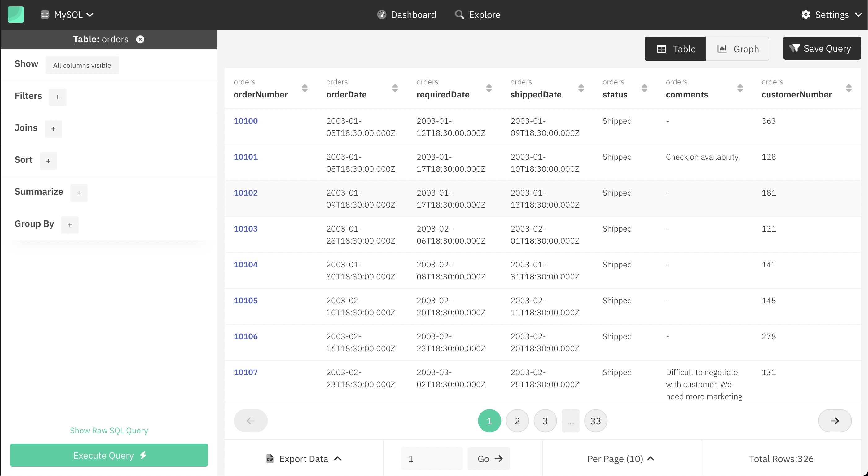Image resolution: width=868 pixels, height=476 pixels.
Task: Expand the Export Data menu
Action: point(304,458)
